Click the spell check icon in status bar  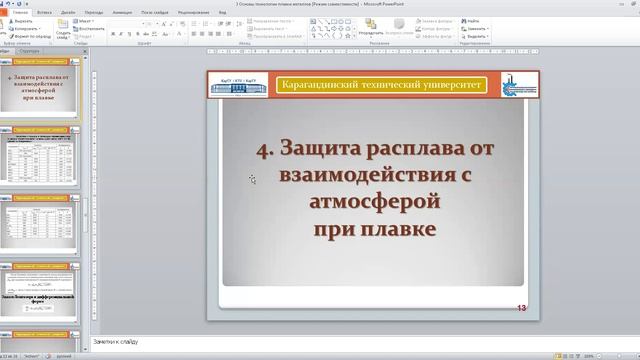49,356
